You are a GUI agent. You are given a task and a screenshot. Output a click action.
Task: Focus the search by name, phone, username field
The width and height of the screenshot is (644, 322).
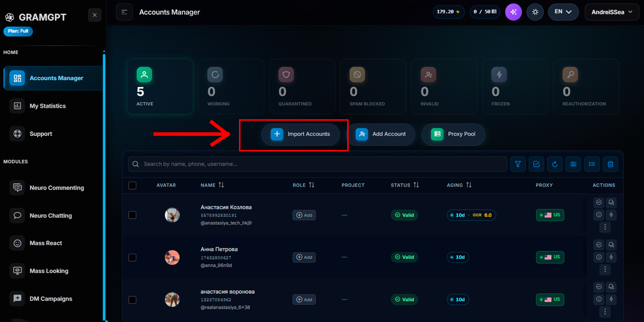(317, 164)
